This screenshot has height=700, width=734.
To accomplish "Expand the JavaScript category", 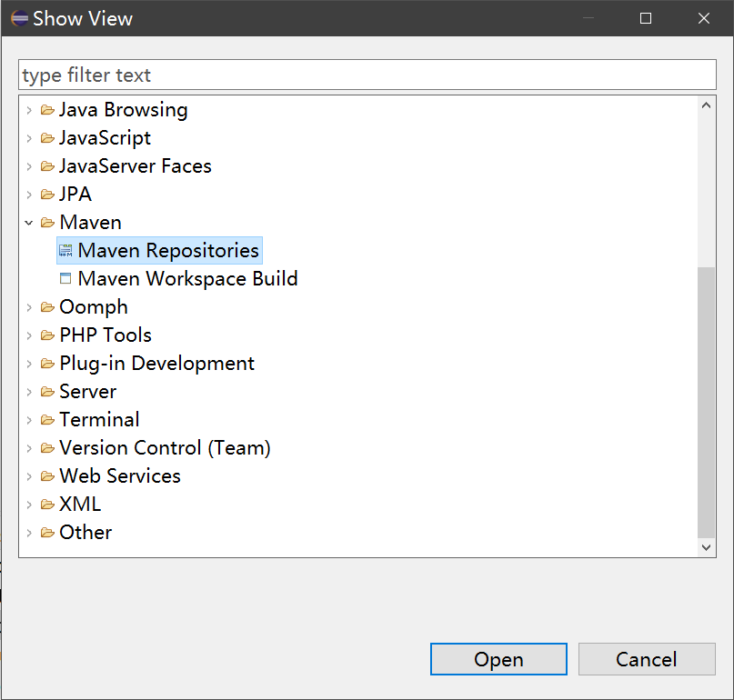I will pos(29,138).
